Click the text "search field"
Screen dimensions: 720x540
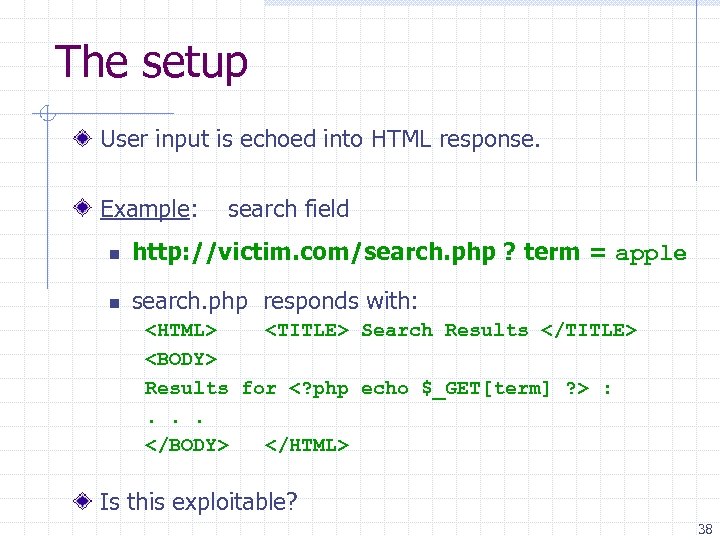tap(288, 209)
